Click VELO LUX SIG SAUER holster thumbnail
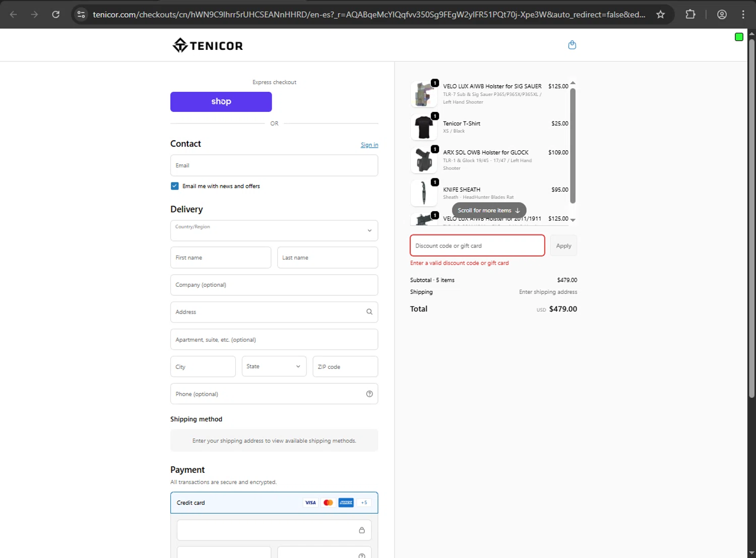 click(x=424, y=94)
